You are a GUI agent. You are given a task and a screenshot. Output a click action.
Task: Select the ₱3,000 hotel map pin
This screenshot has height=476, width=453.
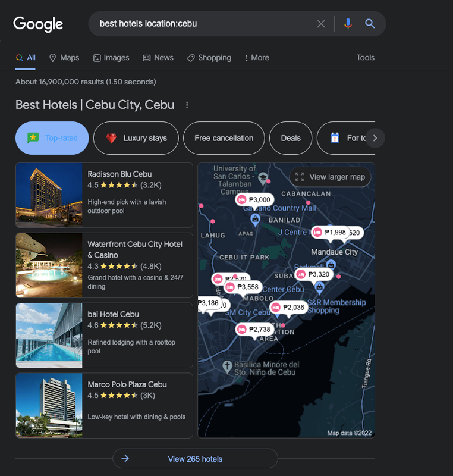point(254,200)
